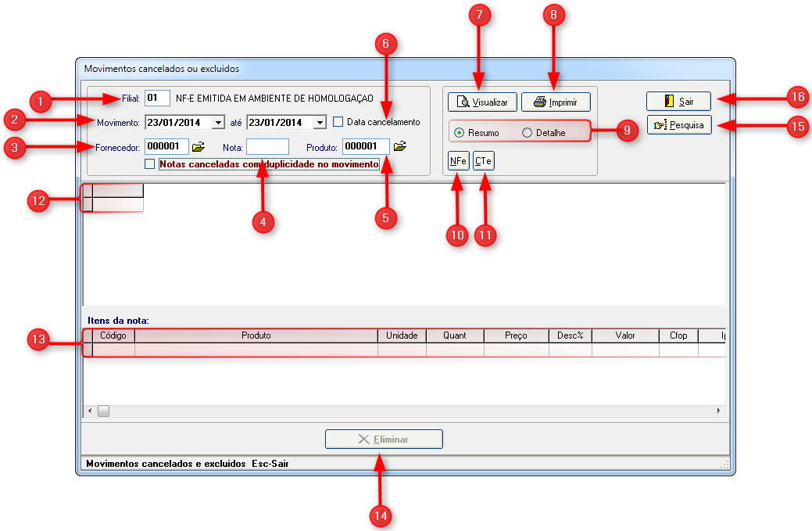Click the CTe button
Image resolution: width=812 pixels, height=531 pixels.
pos(484,160)
